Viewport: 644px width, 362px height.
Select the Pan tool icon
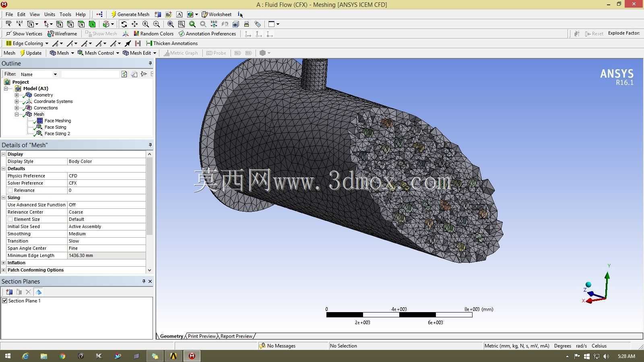click(x=135, y=24)
